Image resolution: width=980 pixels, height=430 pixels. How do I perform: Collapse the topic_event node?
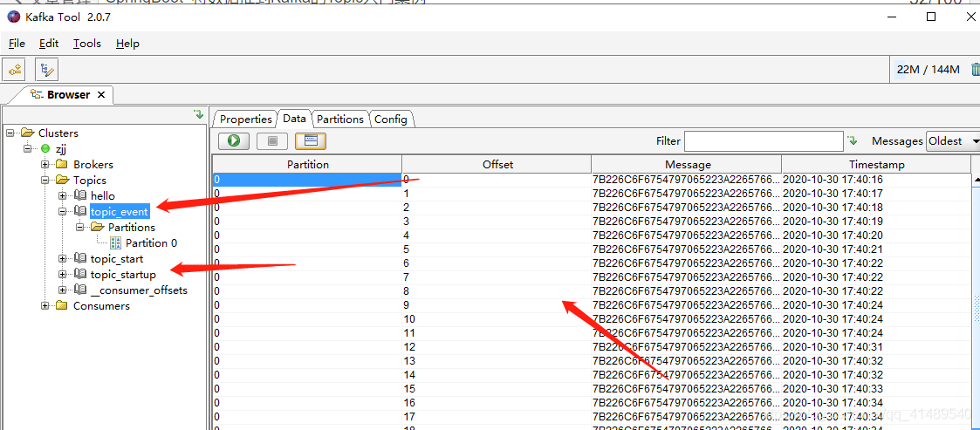pyautogui.click(x=63, y=211)
